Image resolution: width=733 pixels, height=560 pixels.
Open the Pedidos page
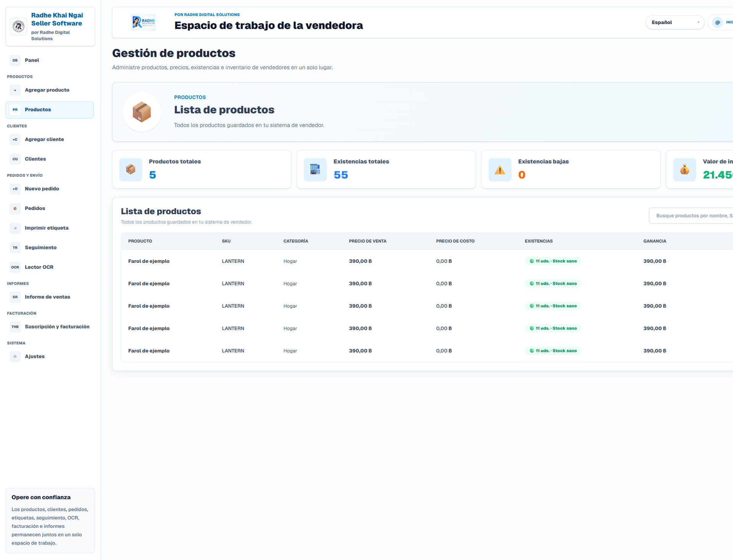[x=50, y=208]
